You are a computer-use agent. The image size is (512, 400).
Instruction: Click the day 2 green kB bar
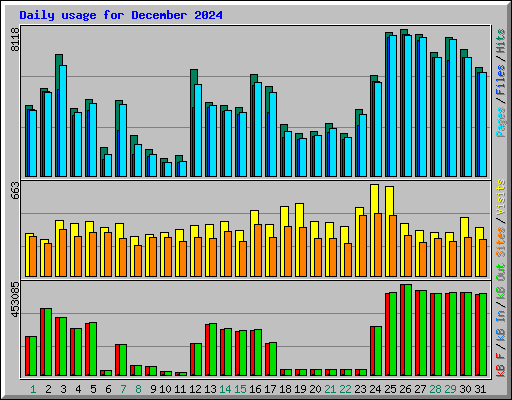pyautogui.click(x=48, y=342)
